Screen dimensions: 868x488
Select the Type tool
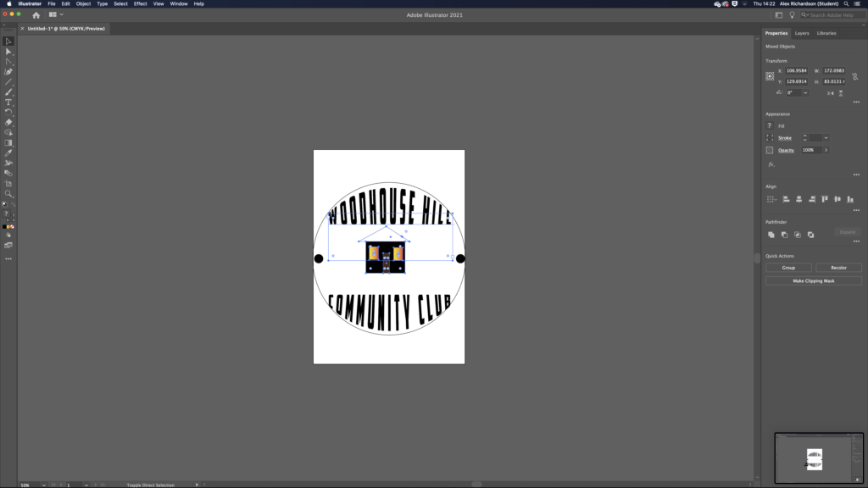8,103
